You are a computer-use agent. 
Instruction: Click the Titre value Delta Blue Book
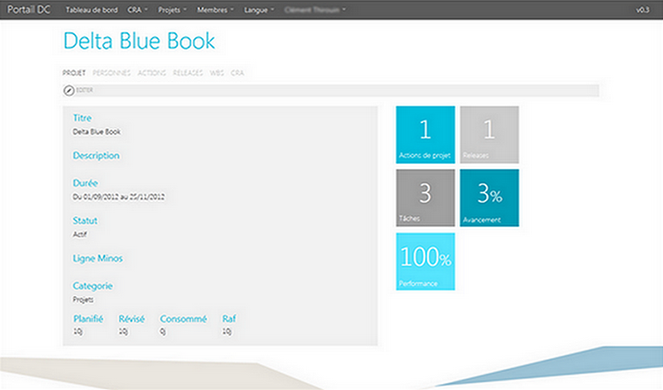tap(96, 132)
